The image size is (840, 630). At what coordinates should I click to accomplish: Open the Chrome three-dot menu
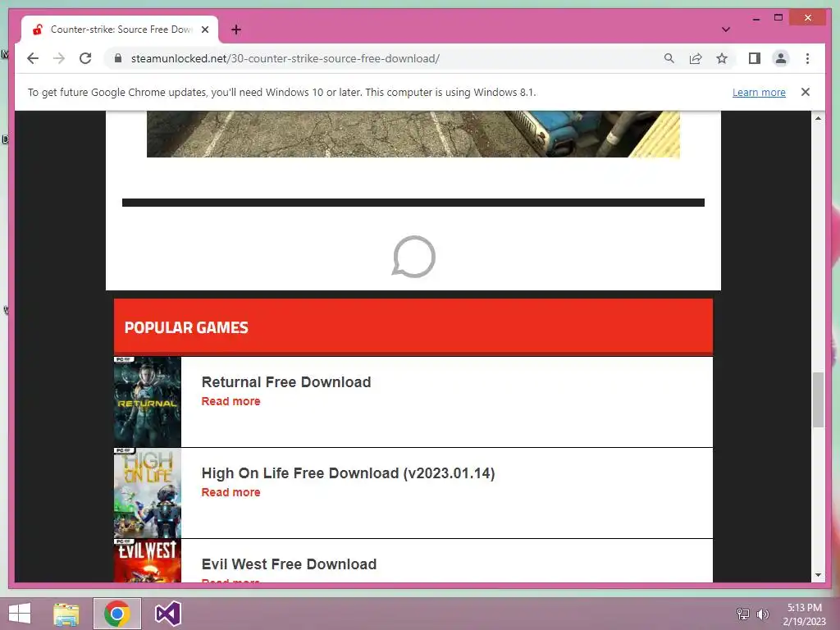[807, 58]
